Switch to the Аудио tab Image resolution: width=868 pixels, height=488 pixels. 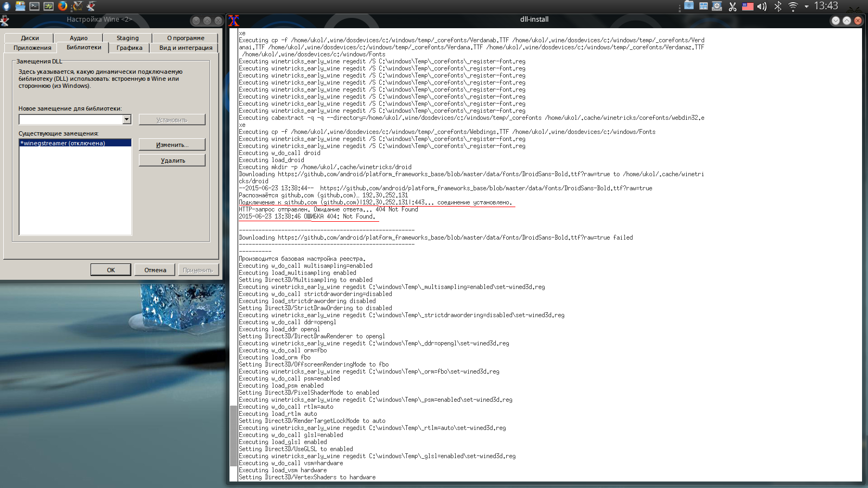tap(79, 38)
